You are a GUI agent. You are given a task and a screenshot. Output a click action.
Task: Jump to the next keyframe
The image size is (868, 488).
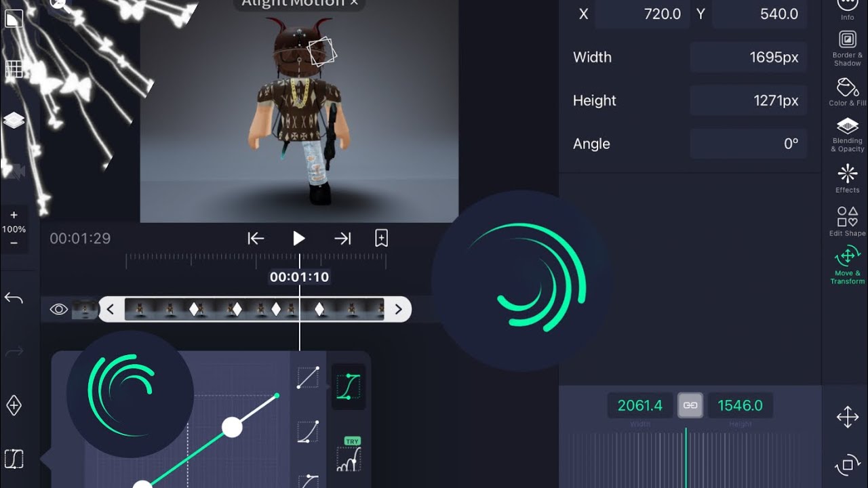tap(342, 238)
